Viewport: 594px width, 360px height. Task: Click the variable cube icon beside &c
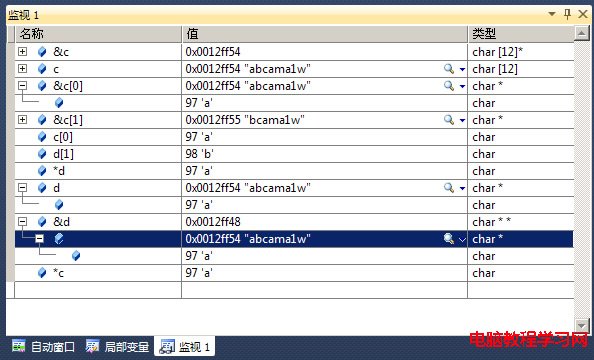(x=42, y=52)
